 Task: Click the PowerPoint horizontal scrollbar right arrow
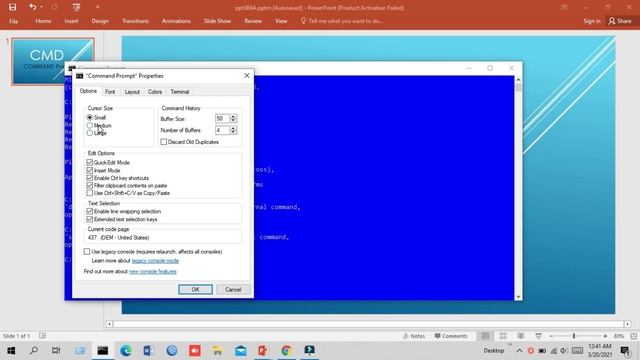pos(627,324)
